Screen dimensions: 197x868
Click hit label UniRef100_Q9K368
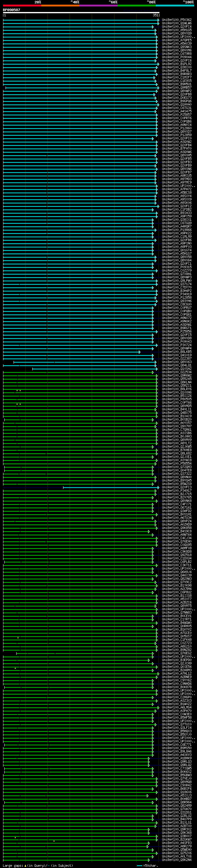pyautogui.click(x=177, y=833)
